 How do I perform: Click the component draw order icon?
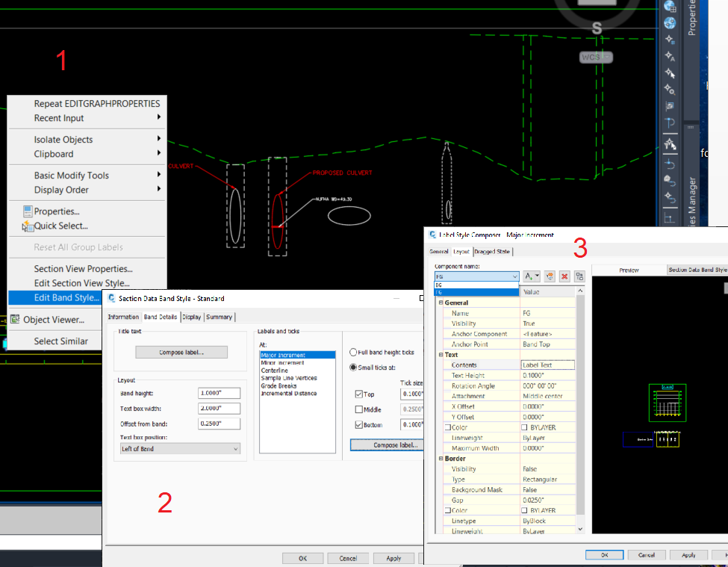[579, 276]
